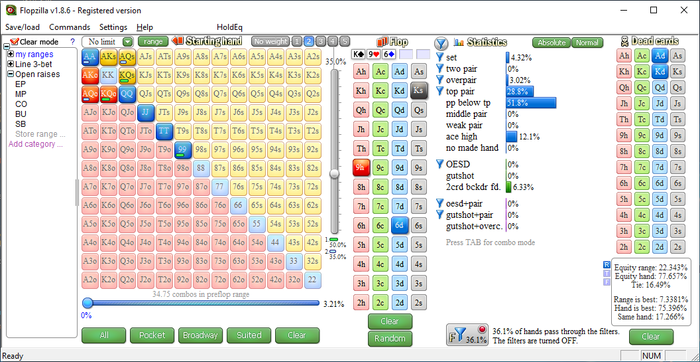Select the 6d card in flop grid
This screenshot has width=700, height=362.
400,225
